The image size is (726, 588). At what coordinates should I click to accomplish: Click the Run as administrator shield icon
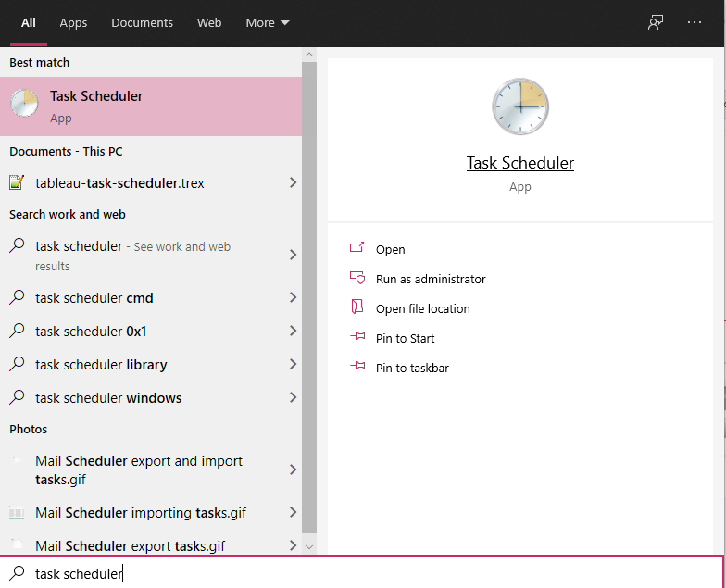pos(357,278)
